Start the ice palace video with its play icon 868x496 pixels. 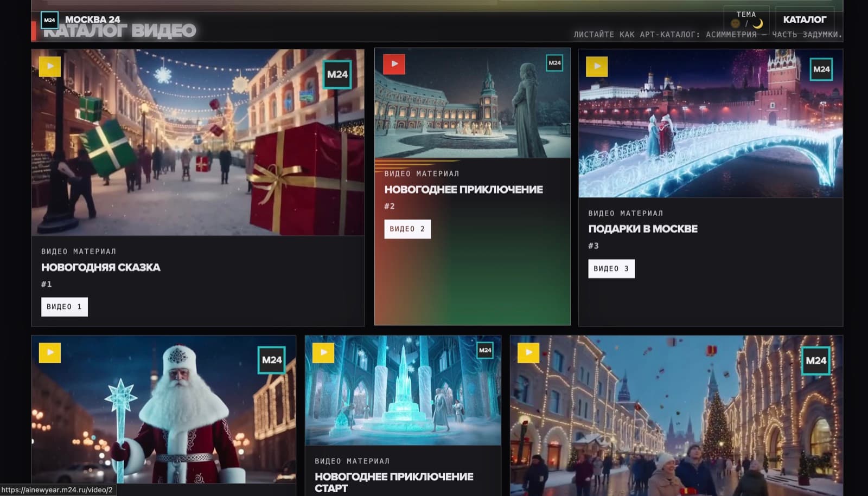pos(323,352)
